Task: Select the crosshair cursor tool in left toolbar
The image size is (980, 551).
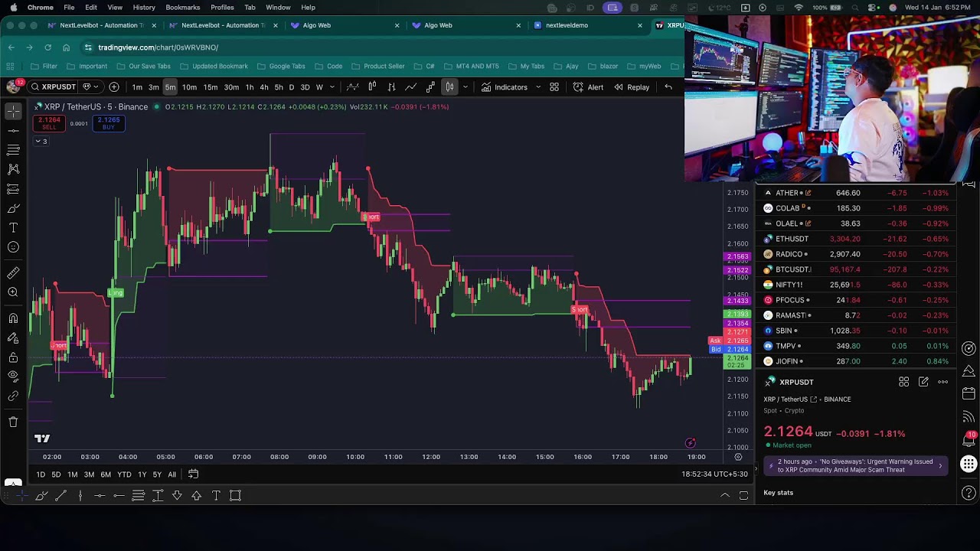Action: pos(13,112)
